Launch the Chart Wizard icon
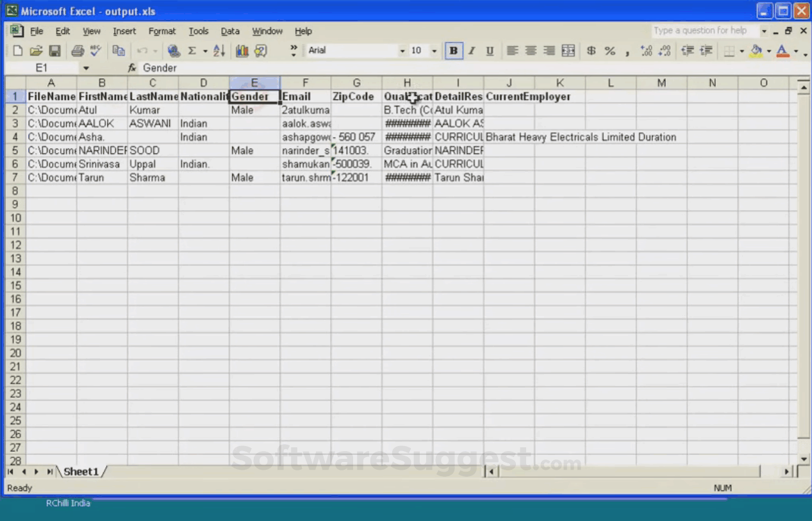This screenshot has height=521, width=812. pos(242,51)
